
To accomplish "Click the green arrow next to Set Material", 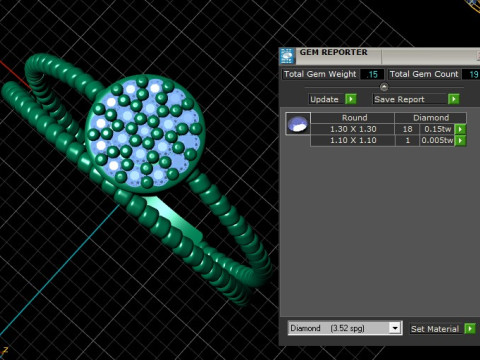I will click(x=470, y=329).
